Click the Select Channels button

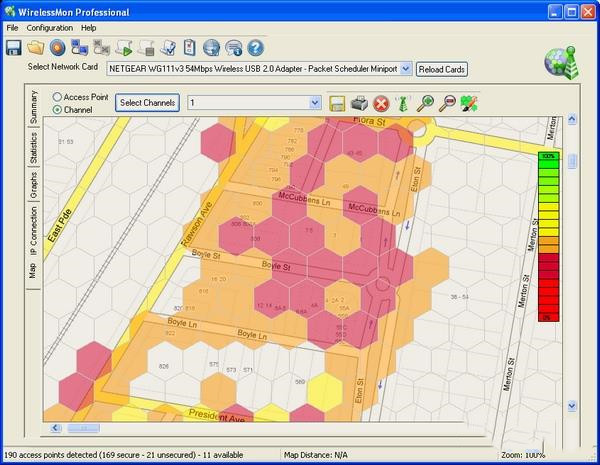[x=147, y=103]
